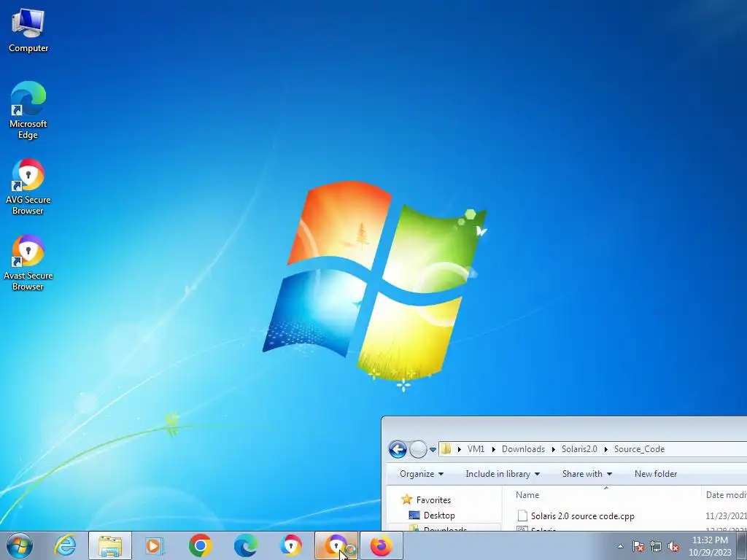Open the Computer desktop icon

[28, 31]
